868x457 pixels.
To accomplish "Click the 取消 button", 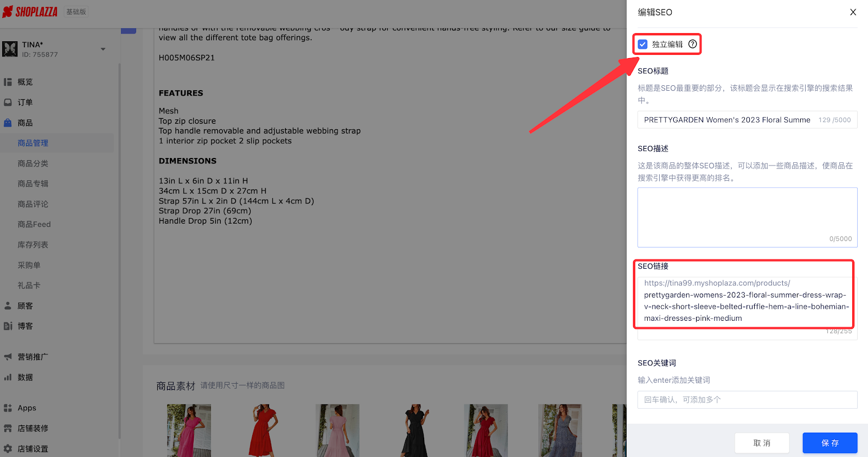I will point(762,443).
